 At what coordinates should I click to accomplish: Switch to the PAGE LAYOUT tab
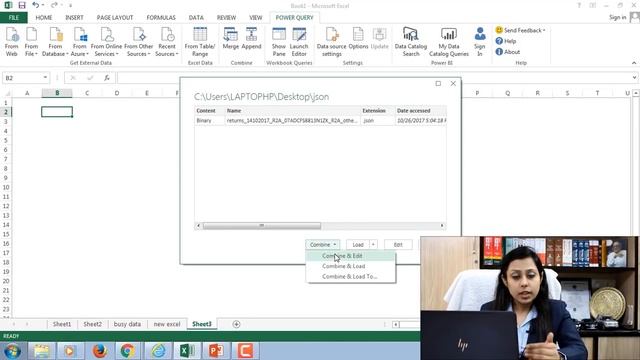115,18
